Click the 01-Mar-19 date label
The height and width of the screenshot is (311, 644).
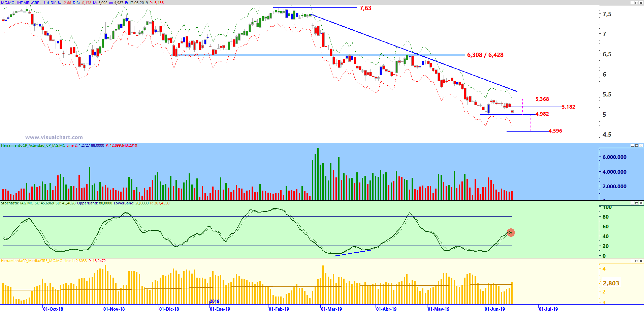pos(332,309)
